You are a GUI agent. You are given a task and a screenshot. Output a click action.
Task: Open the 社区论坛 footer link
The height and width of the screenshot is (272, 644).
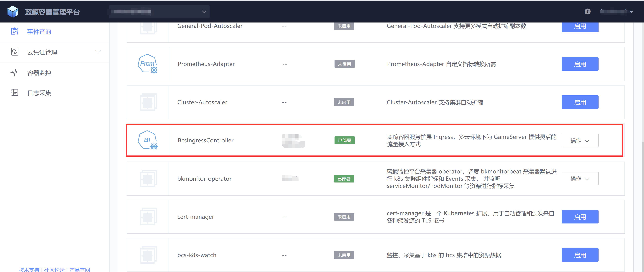click(x=54, y=269)
